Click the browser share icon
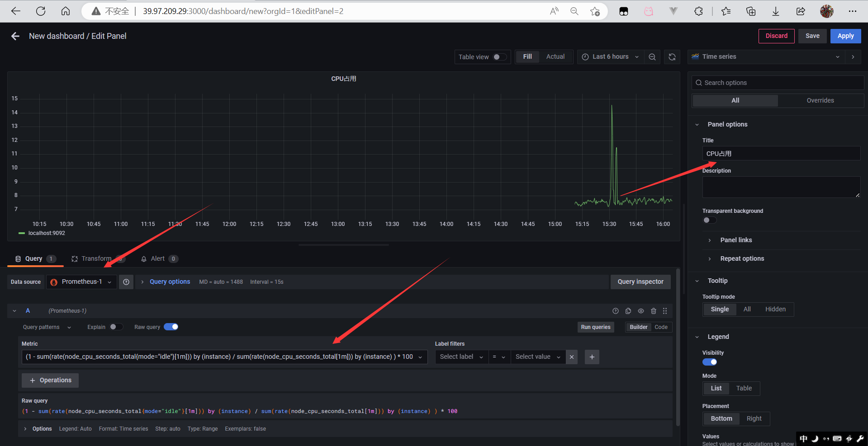868x446 pixels. click(801, 11)
